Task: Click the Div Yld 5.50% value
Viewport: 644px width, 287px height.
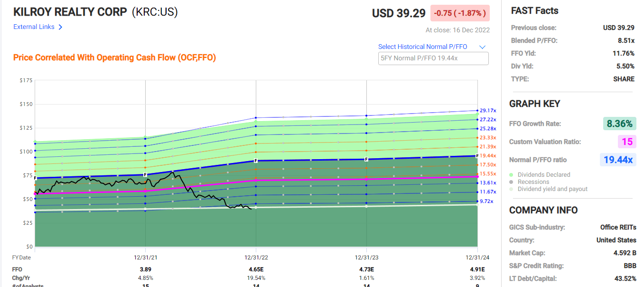Action: (x=625, y=66)
